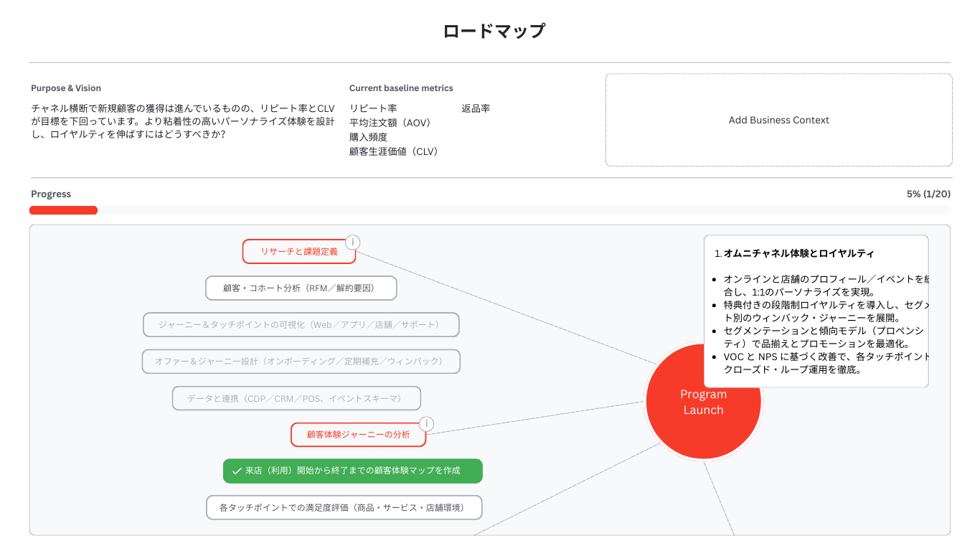The width and height of the screenshot is (980, 551).
Task: Toggle completed task 来店（利用）開始から終了までの顧客体験マップを作成
Action: point(353,471)
